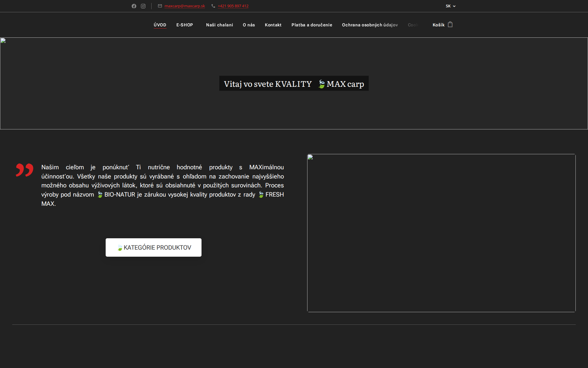Expand the E-SHOP menu

[184, 25]
